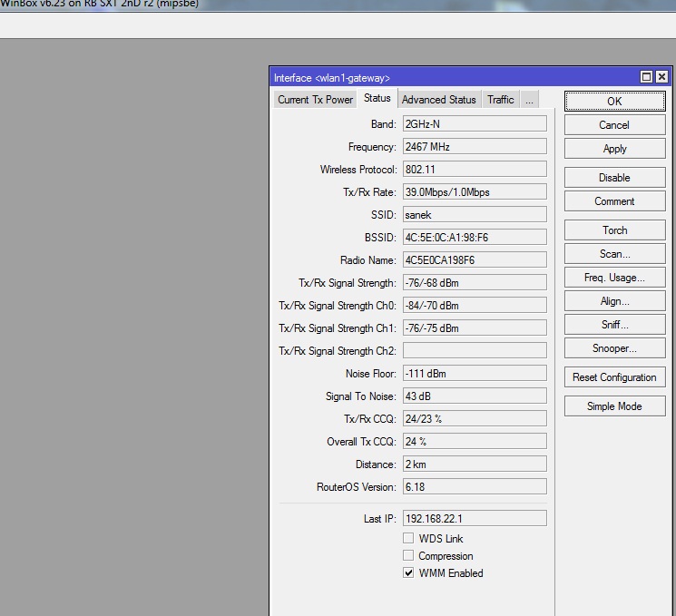Click the 'Signal To Noise:' label
Image resolution: width=676 pixels, height=616 pixels.
pyautogui.click(x=361, y=396)
